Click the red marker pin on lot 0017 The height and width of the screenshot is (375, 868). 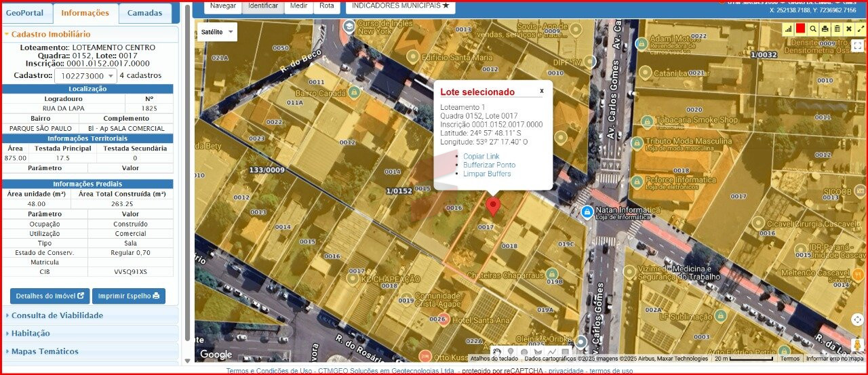[493, 205]
